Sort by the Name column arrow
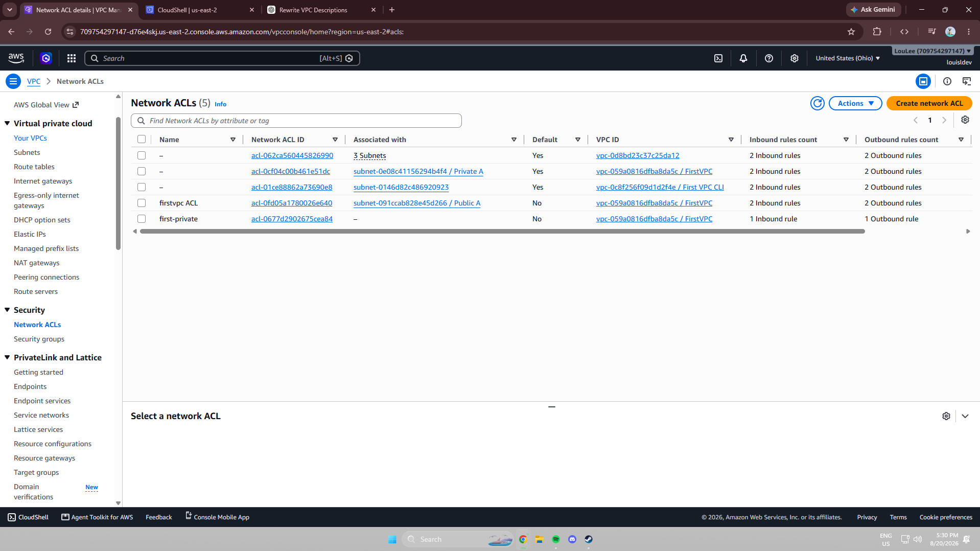980x551 pixels. click(233, 140)
